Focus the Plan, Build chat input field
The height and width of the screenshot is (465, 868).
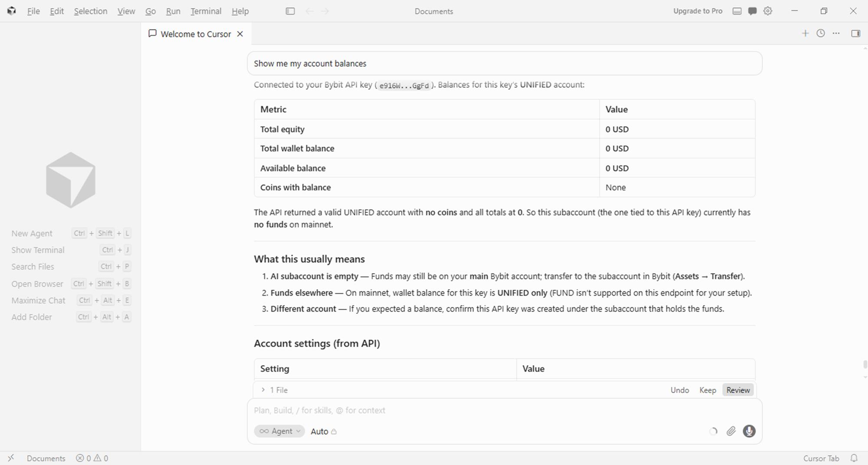pyautogui.click(x=504, y=410)
